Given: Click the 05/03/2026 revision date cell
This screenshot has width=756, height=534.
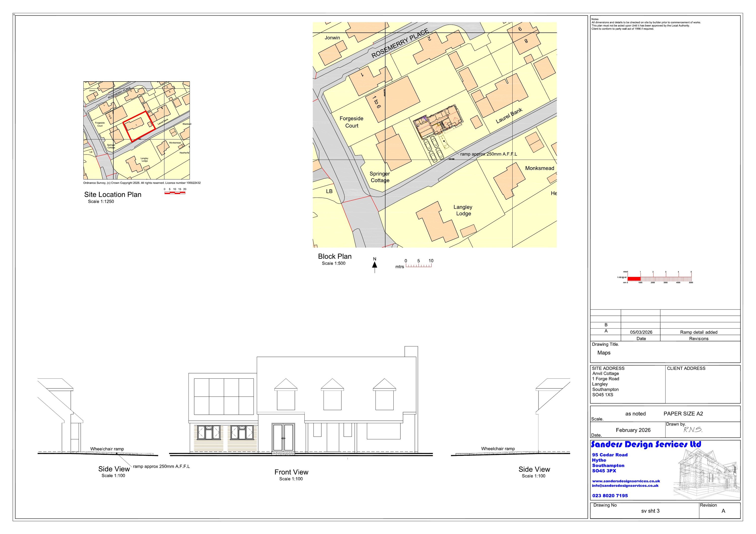Looking at the screenshot, I should pyautogui.click(x=641, y=332).
